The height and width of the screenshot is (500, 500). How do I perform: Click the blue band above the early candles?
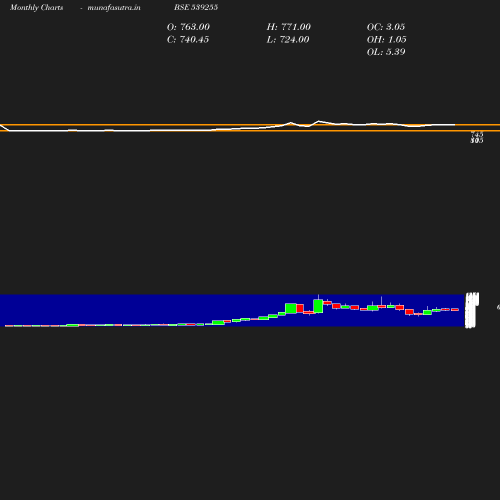(100, 308)
